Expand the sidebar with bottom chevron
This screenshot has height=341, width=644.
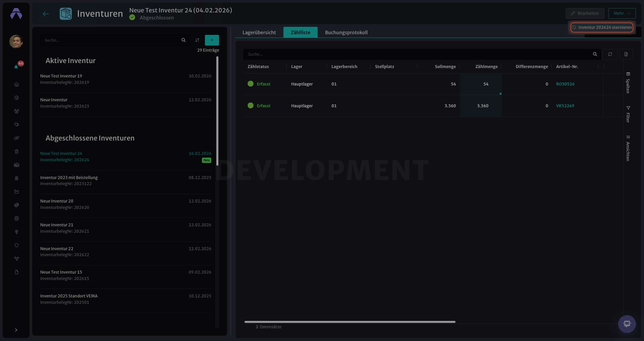coord(16,330)
